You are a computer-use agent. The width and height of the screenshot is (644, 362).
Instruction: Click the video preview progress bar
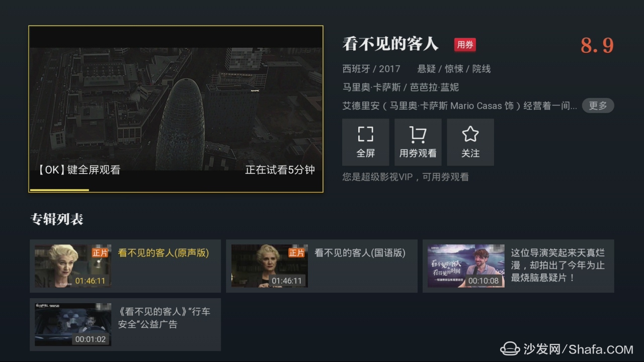[176, 190]
